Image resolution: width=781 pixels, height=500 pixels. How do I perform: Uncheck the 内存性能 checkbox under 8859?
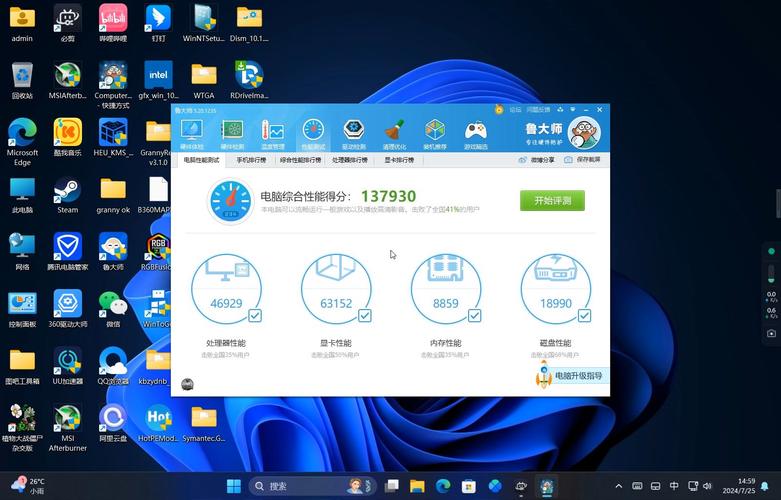click(475, 316)
